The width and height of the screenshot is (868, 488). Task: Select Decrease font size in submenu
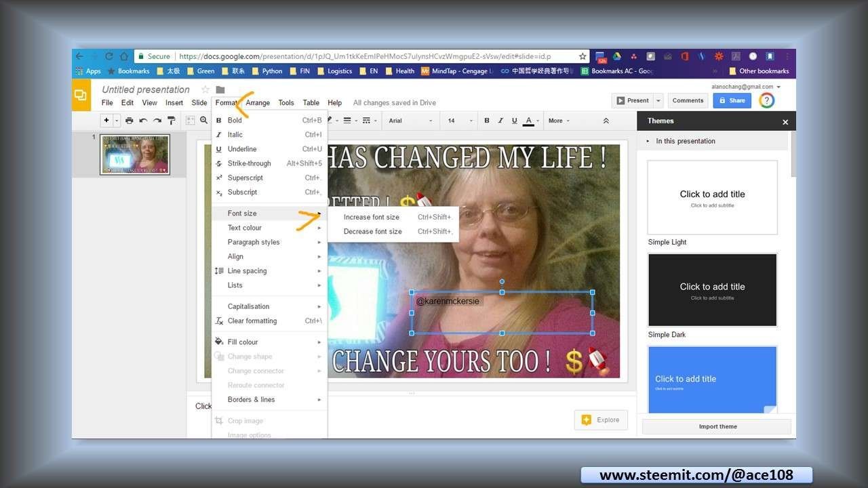point(393,231)
